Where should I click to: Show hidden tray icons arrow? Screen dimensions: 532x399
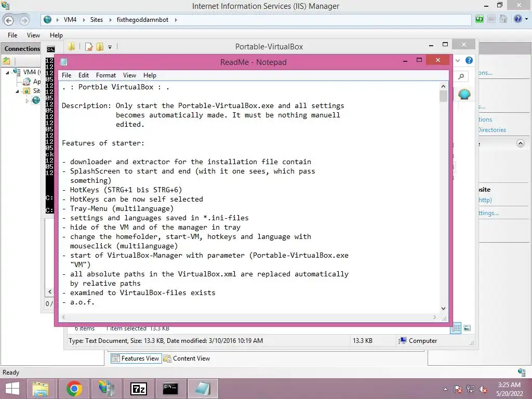point(445,389)
